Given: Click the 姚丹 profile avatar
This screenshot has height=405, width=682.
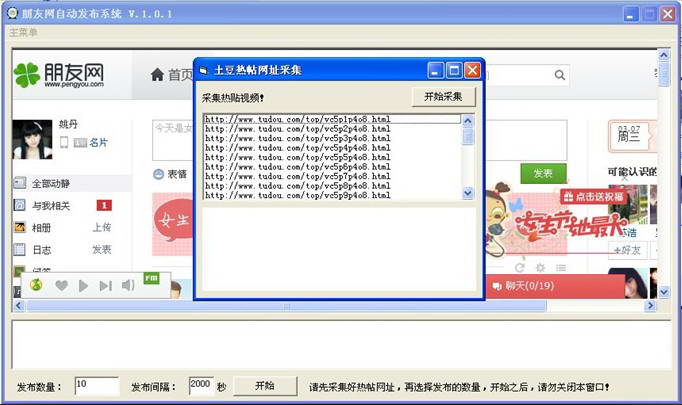Looking at the screenshot, I should [32, 139].
